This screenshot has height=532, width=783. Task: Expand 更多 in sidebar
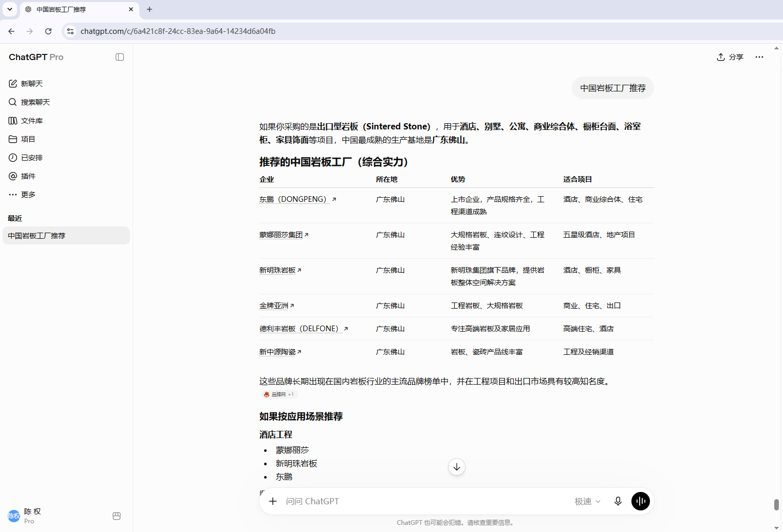click(66, 195)
